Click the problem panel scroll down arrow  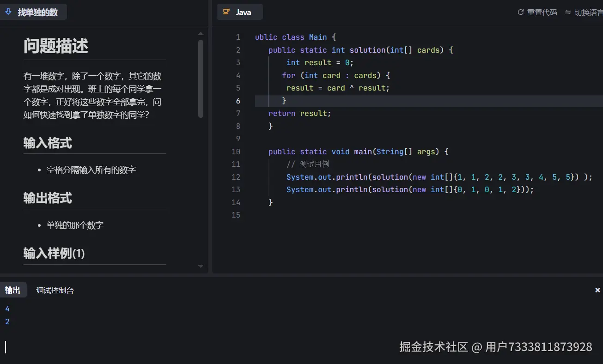[201, 267]
